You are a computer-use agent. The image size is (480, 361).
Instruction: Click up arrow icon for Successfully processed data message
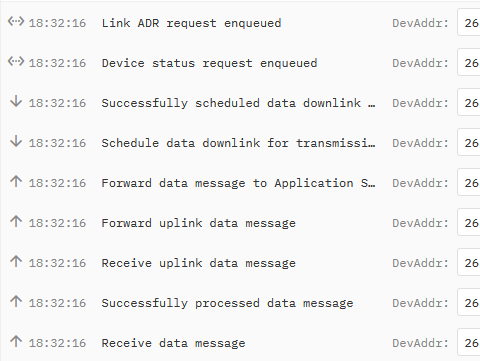click(x=16, y=302)
